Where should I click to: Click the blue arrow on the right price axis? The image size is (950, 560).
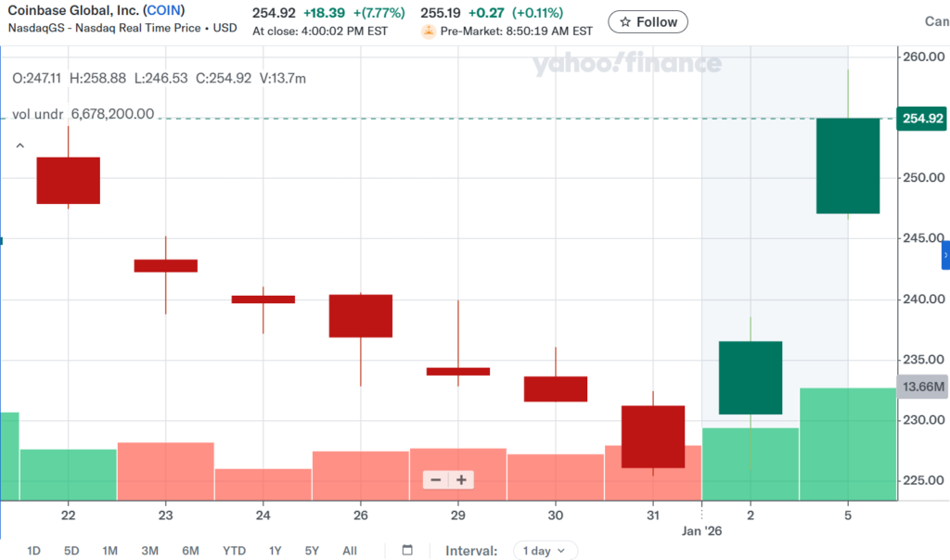pos(944,254)
